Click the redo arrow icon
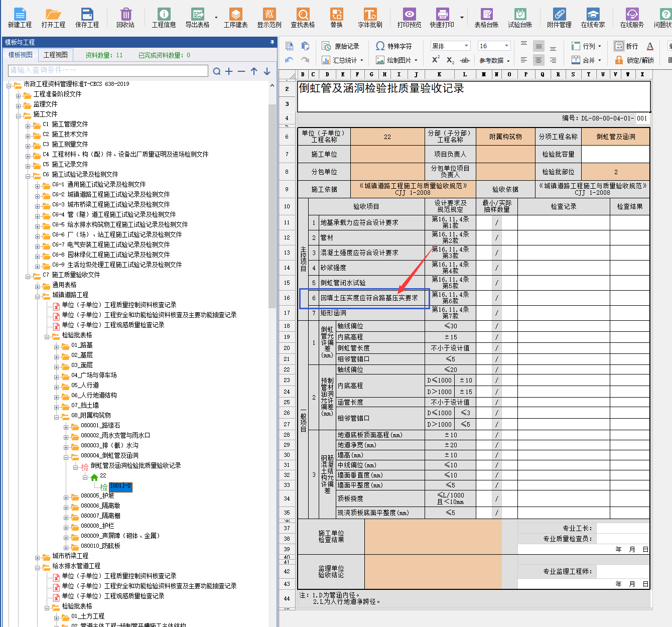The height and width of the screenshot is (627, 672). [x=305, y=60]
